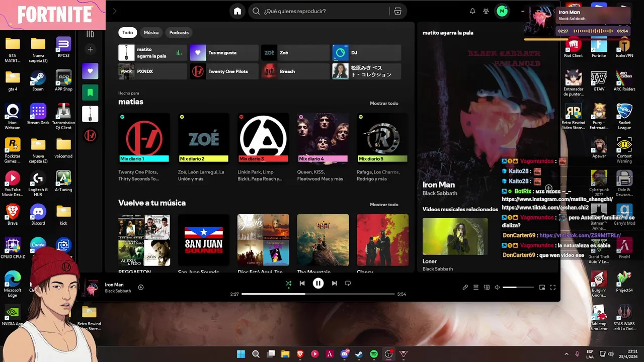Image resolution: width=644 pixels, height=362 pixels.
Task: Open Stream Deck desktop shortcut
Action: [38, 114]
